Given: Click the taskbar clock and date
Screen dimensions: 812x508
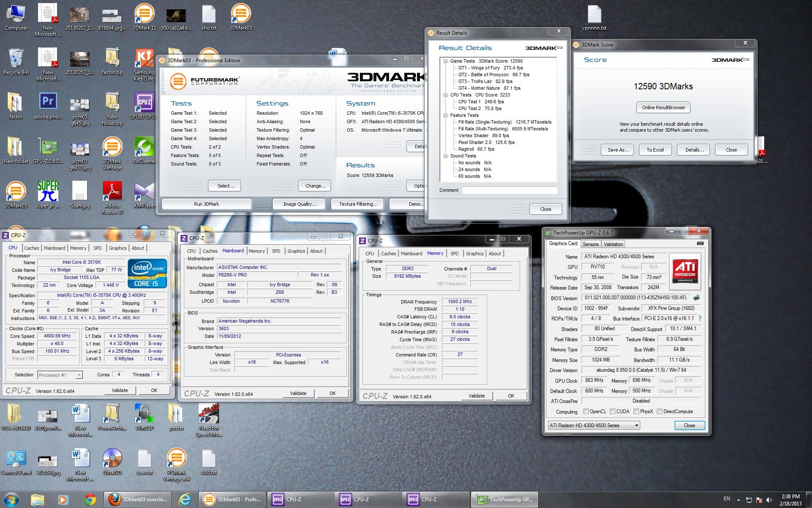Looking at the screenshot, I should [790, 500].
